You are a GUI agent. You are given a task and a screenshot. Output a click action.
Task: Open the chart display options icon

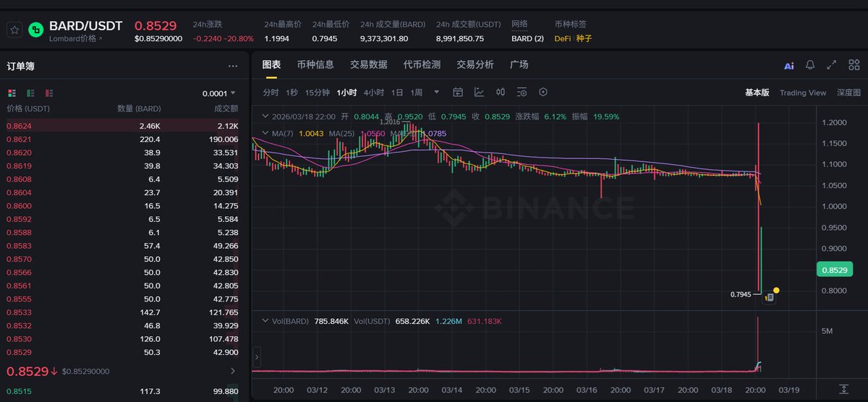tap(522, 93)
